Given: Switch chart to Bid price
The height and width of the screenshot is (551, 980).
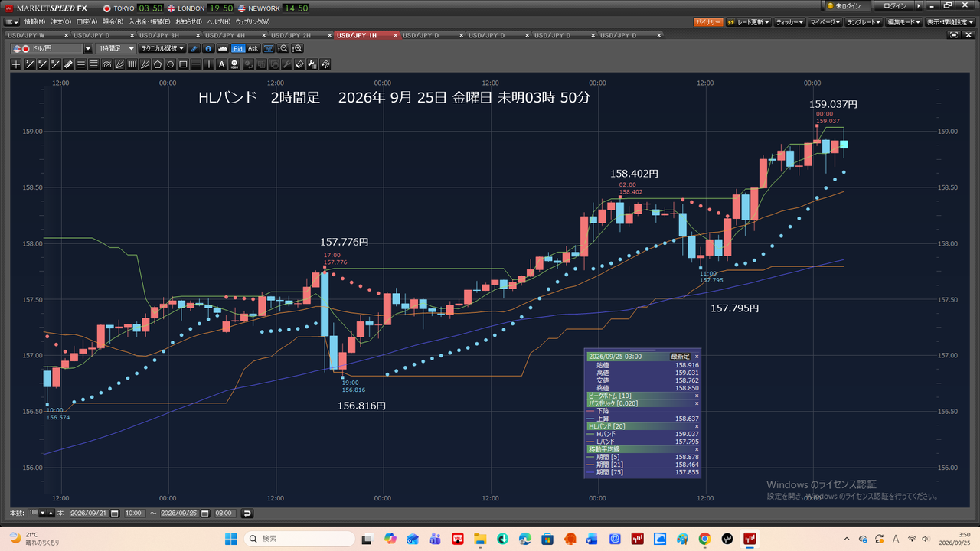Looking at the screenshot, I should (x=238, y=48).
